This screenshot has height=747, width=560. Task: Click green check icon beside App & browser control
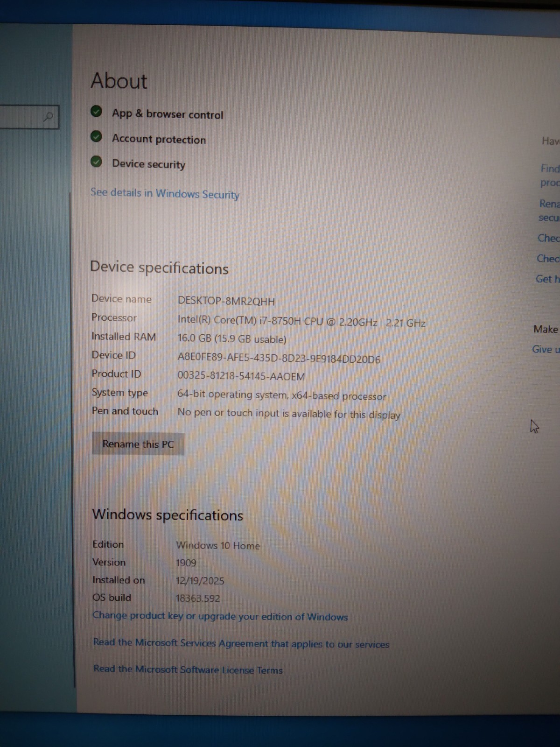96,112
